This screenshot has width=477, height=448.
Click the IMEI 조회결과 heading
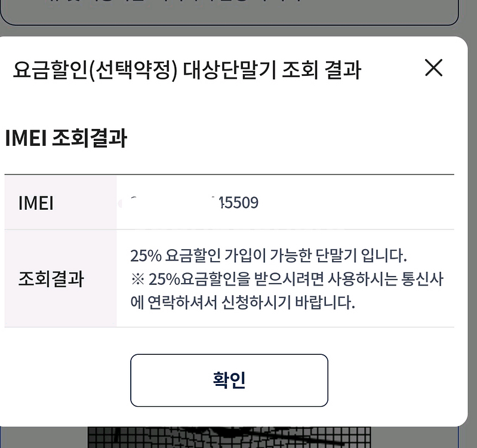coord(66,138)
